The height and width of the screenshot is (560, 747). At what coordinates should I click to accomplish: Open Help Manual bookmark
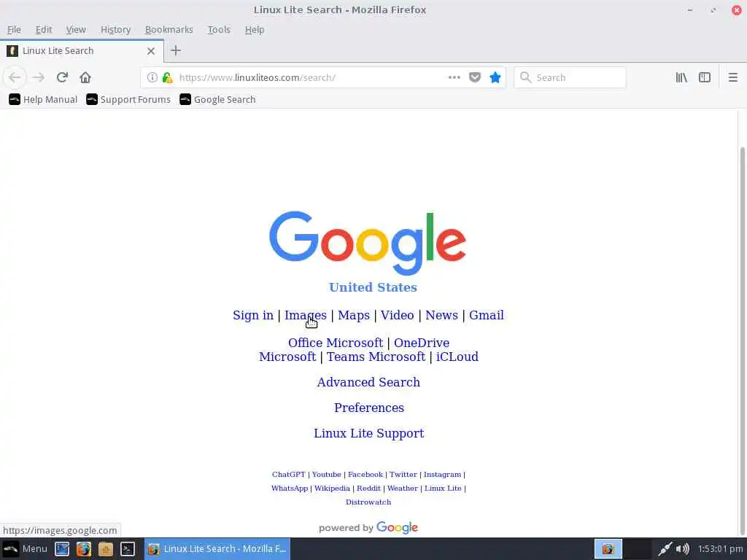[43, 99]
